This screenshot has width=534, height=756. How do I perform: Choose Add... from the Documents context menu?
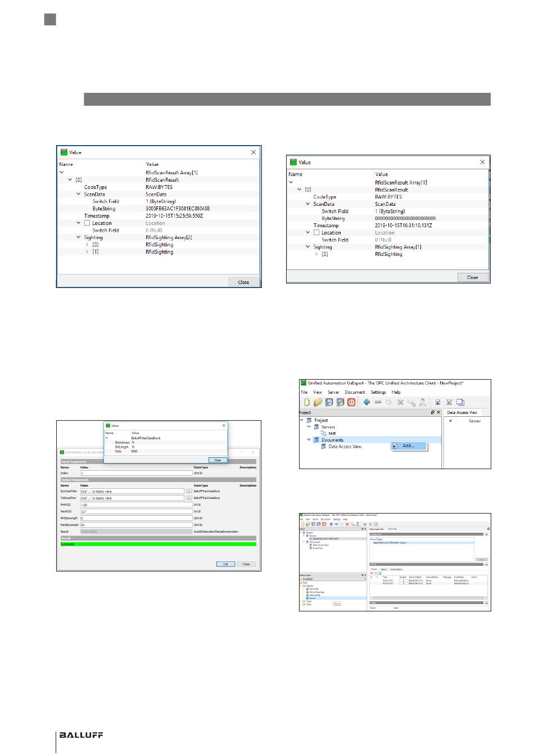[x=409, y=446]
